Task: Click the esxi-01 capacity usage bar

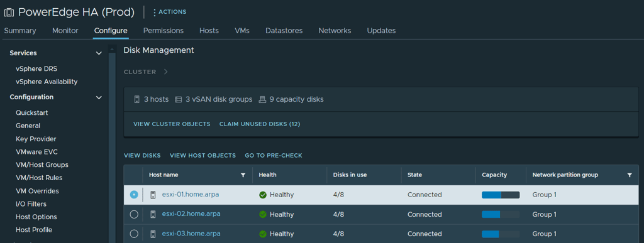Action: coord(501,195)
